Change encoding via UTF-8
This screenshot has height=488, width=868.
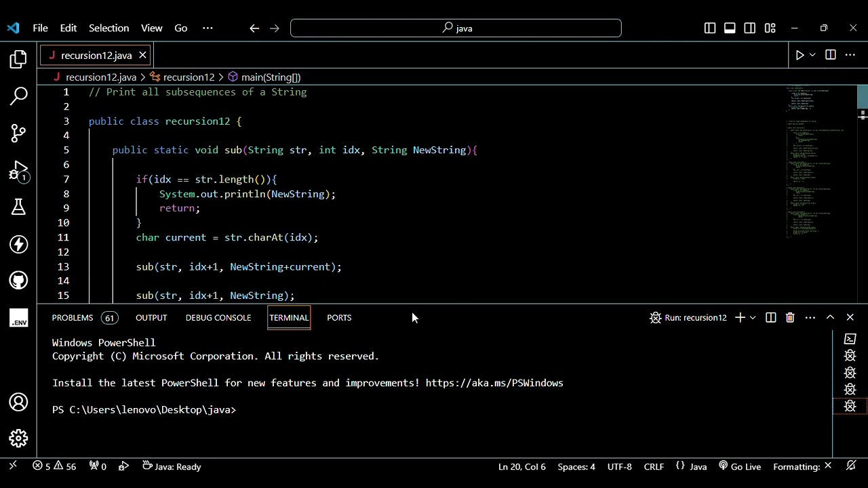tap(620, 466)
